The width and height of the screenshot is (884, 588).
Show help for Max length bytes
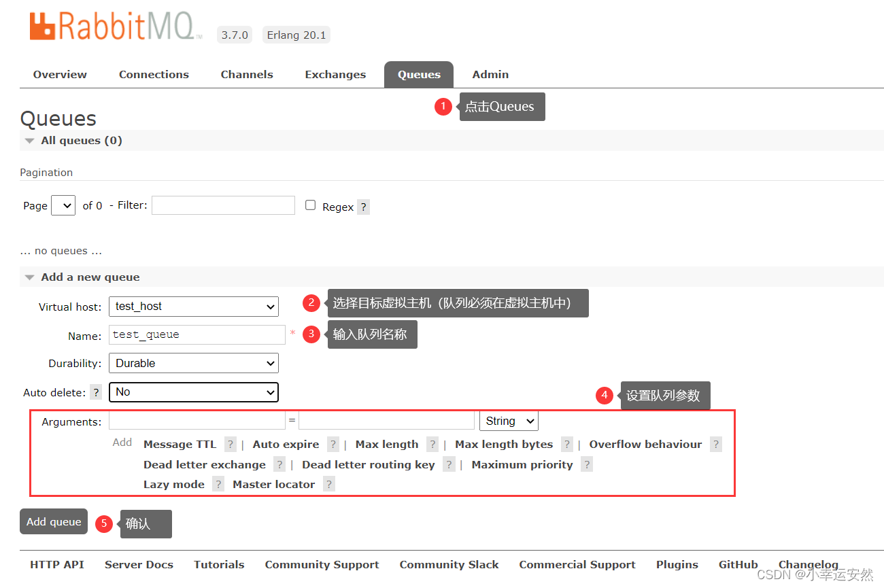point(567,445)
